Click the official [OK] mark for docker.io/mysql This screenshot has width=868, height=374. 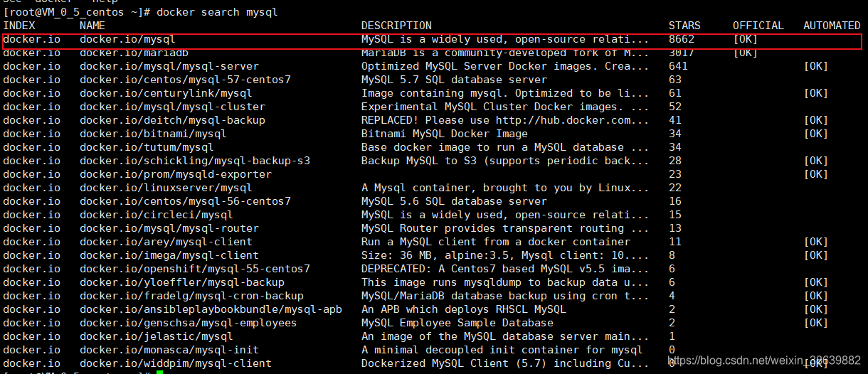click(746, 39)
